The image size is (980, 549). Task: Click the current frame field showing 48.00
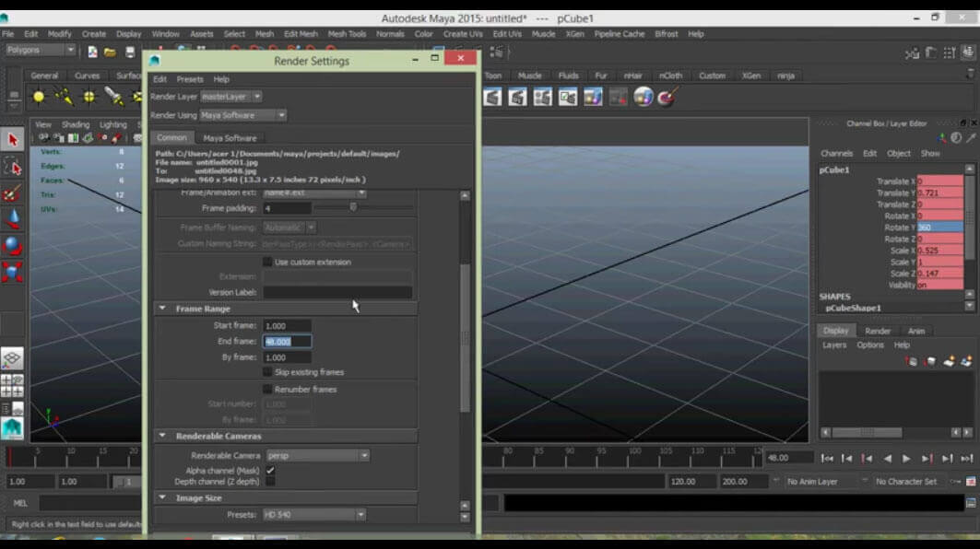[x=790, y=458]
